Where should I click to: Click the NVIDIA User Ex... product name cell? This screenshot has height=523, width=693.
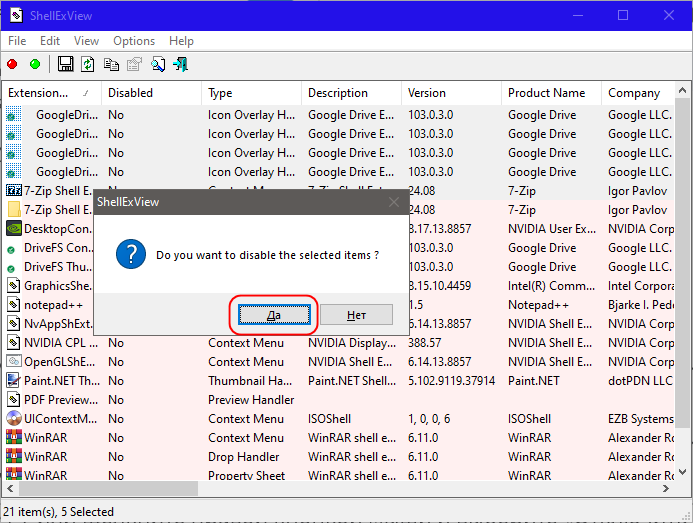click(x=552, y=229)
